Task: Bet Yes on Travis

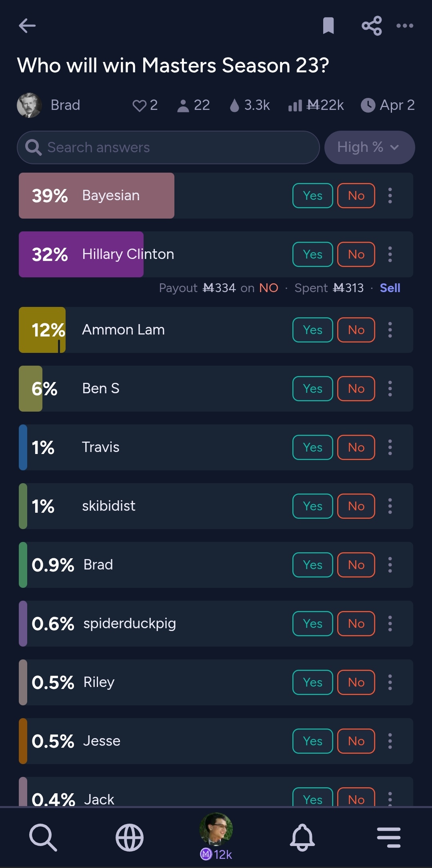Action: click(313, 448)
